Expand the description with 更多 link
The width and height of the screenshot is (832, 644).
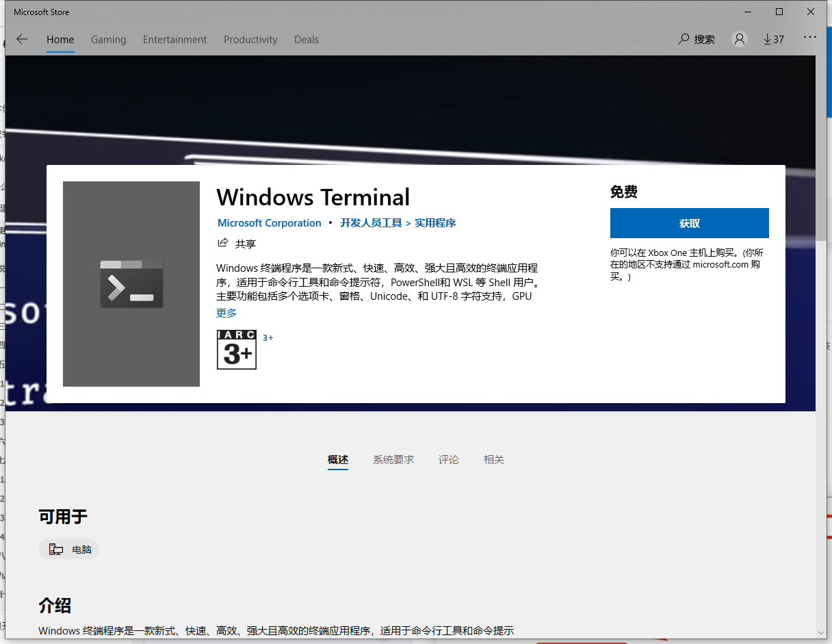tap(226, 313)
